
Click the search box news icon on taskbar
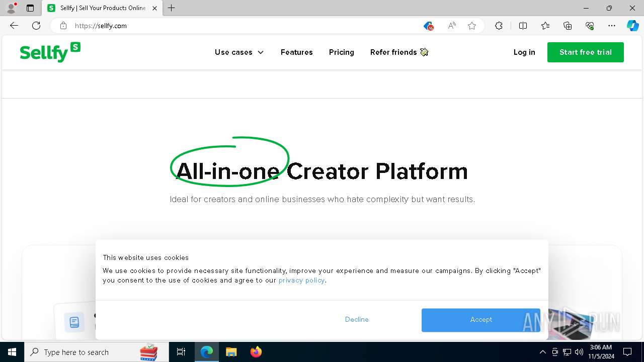148,352
